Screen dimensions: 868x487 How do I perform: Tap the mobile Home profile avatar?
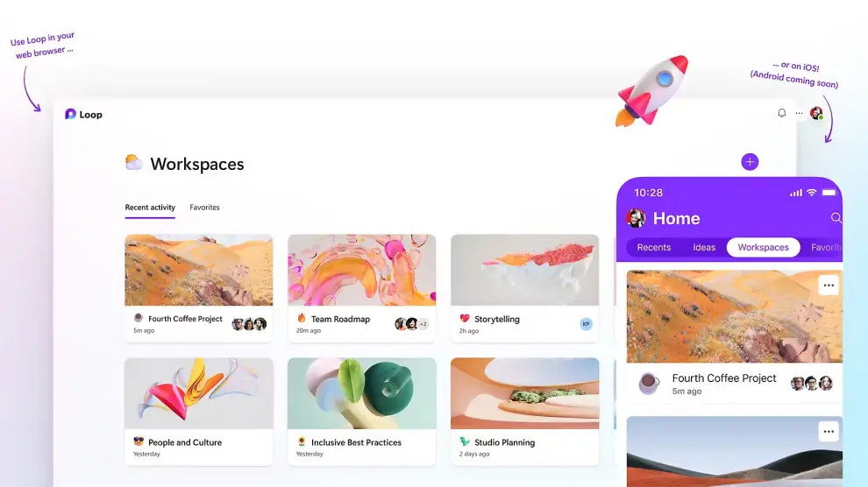pos(636,218)
